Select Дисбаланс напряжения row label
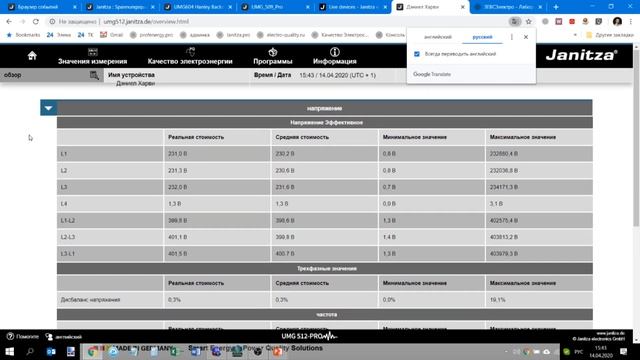640x360 pixels. click(90, 300)
